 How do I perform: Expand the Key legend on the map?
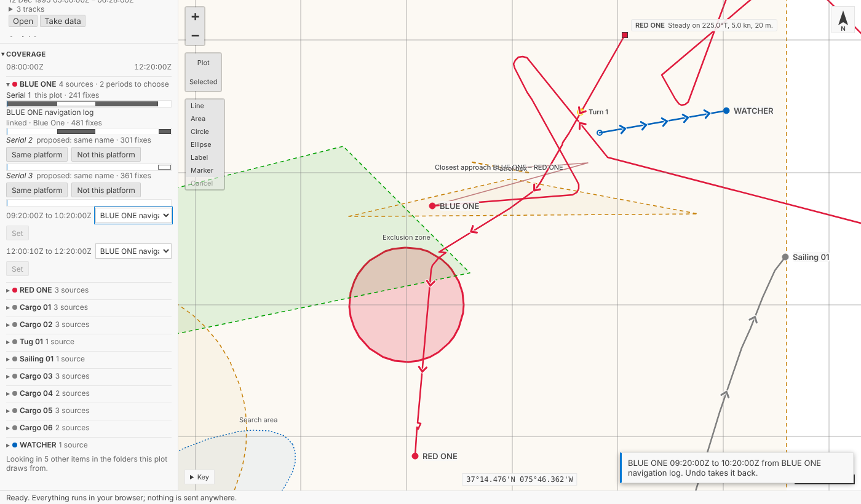point(199,477)
